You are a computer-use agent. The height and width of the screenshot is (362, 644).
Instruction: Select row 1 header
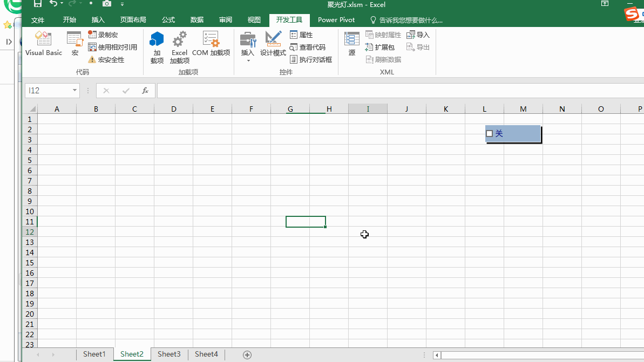coord(30,119)
